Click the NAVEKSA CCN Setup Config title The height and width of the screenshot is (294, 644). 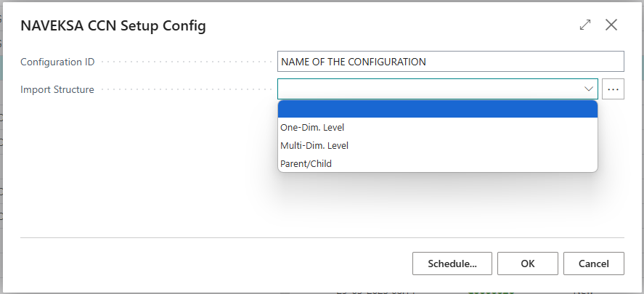[113, 26]
